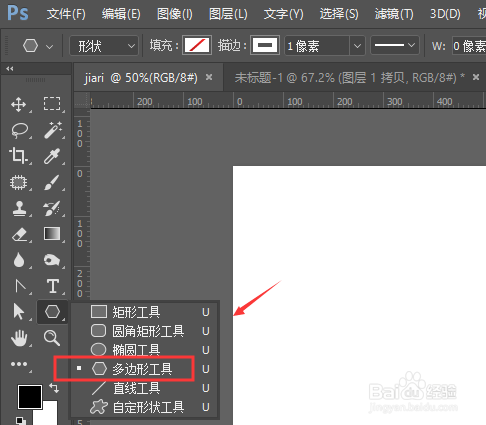
Task: Choose 矩形工具 from the flyout
Action: point(145,312)
